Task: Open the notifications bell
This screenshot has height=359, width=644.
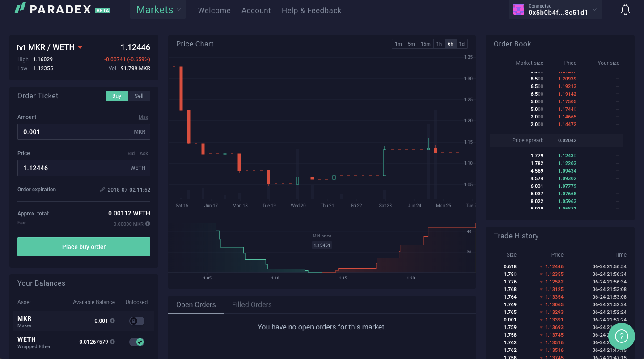Action: click(x=625, y=9)
